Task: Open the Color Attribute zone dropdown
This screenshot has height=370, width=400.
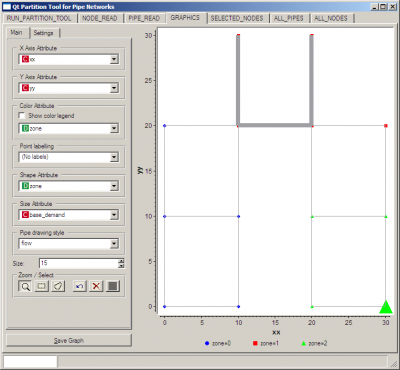Action: 69,128
